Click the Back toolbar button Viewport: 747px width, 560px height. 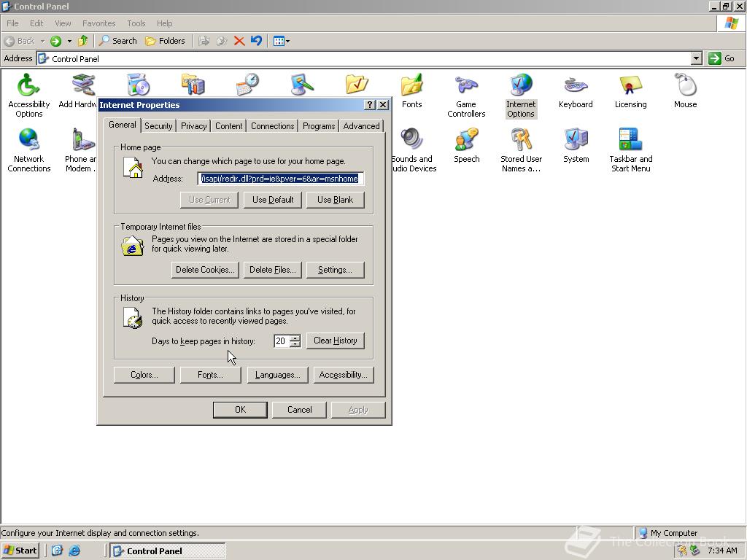tap(20, 41)
